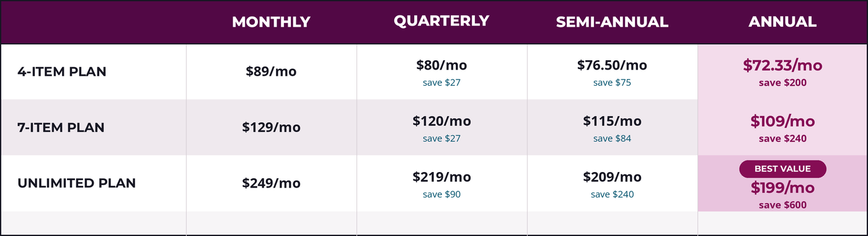Pick Unlimited monthly price $249/mo
The height and width of the screenshot is (236, 868).
(x=271, y=183)
